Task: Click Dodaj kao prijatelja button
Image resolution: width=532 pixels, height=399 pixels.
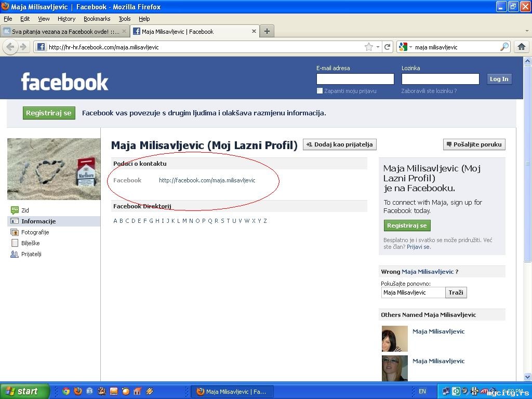Action: point(340,144)
